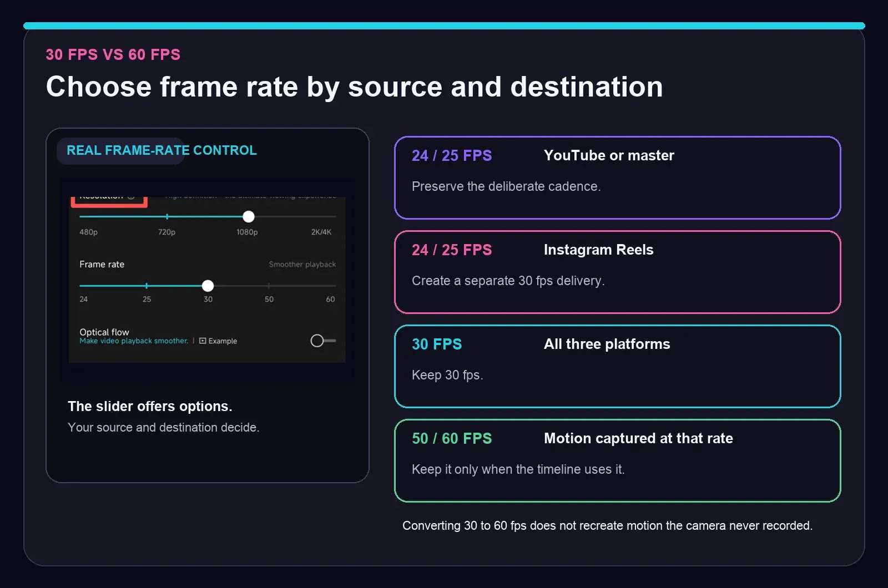Click the 'Frame rate' setting label

pyautogui.click(x=102, y=264)
